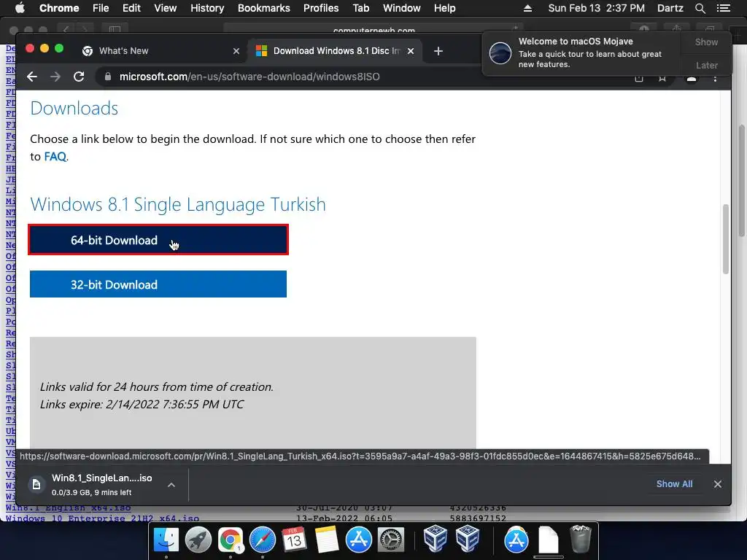Screen dimensions: 747x560
Task: Select the Download Windows 8.1 Disc Image tab
Action: [333, 51]
